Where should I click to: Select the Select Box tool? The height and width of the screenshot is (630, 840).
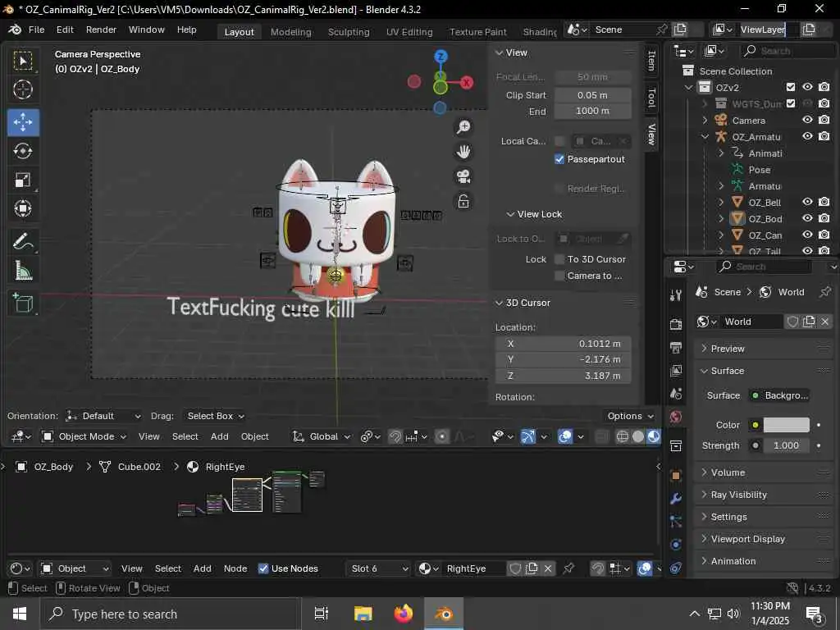[x=22, y=61]
